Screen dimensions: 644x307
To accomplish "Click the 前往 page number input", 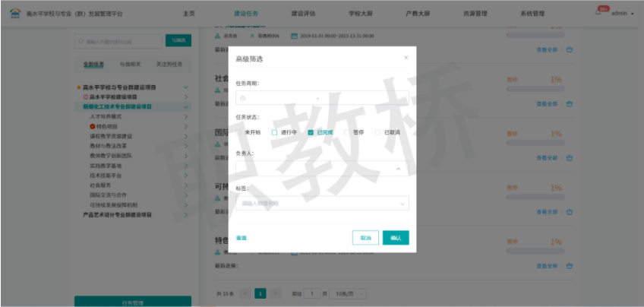I will 312,293.
